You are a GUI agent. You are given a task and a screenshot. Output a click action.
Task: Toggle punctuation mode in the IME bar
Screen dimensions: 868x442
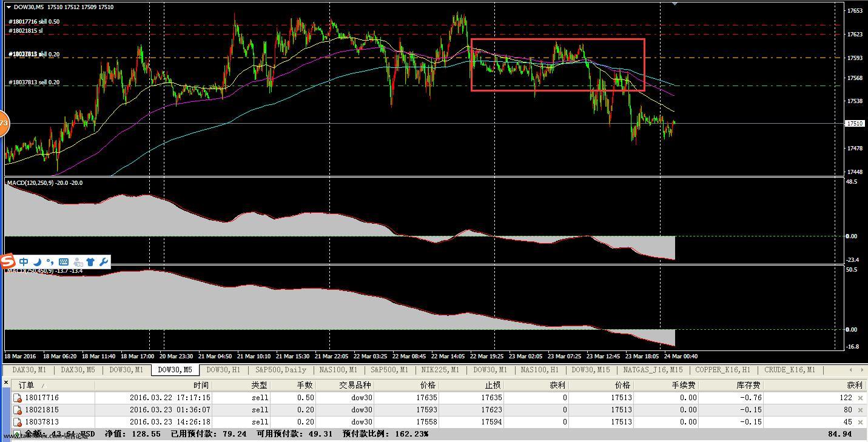[50, 262]
